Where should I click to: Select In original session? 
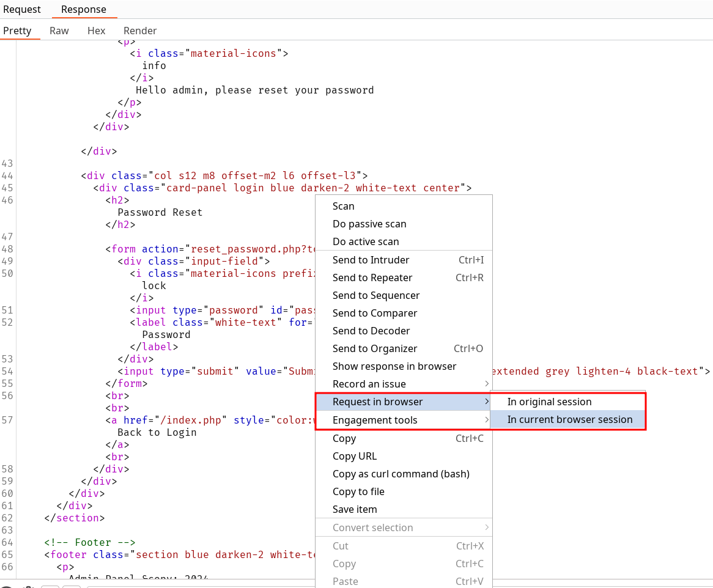coord(549,402)
